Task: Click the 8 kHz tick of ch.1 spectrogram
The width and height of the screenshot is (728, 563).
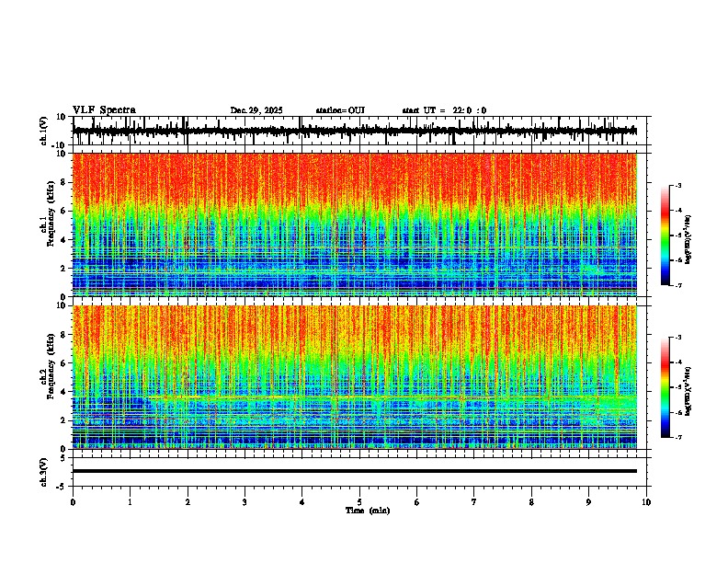Action: (63, 182)
